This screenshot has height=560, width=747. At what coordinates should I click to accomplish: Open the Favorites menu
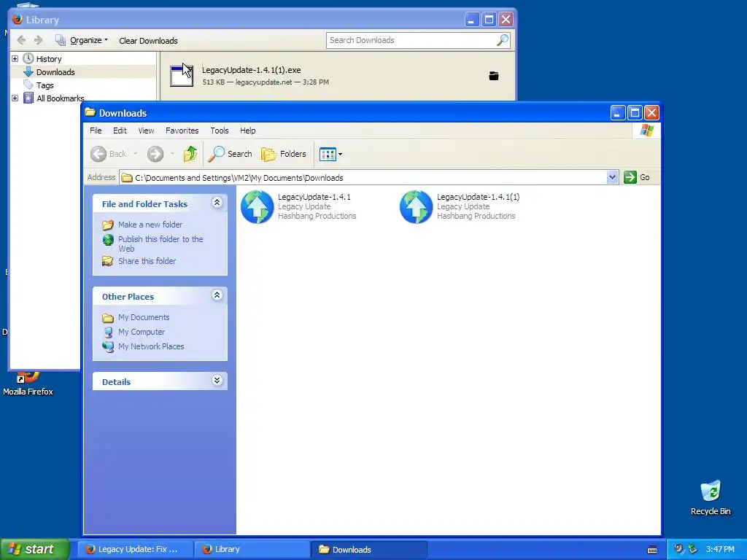(x=182, y=131)
